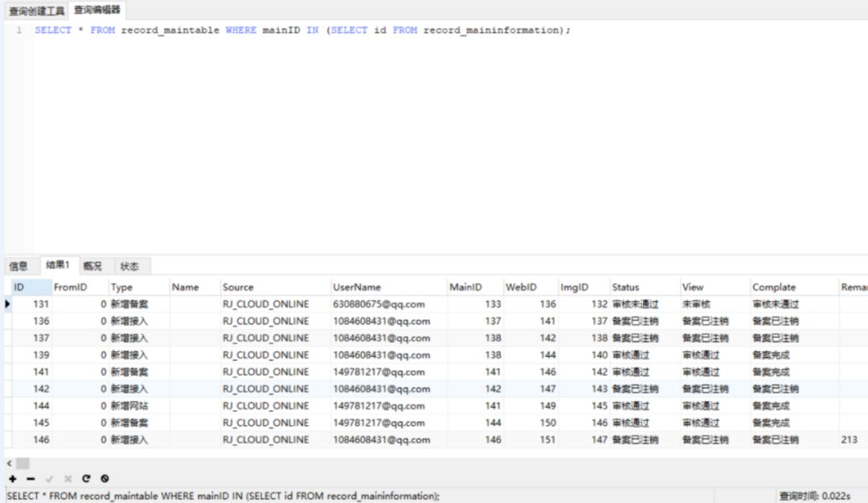The height and width of the screenshot is (503, 868).
Task: Stop the query with the stop icon
Action: tap(104, 479)
